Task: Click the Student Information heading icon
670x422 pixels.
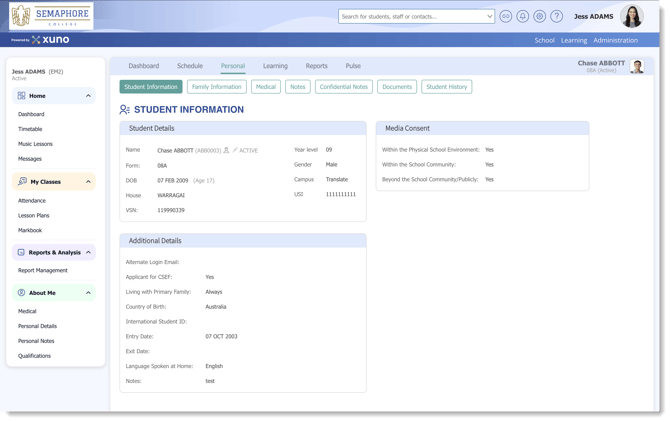Action: 124,110
